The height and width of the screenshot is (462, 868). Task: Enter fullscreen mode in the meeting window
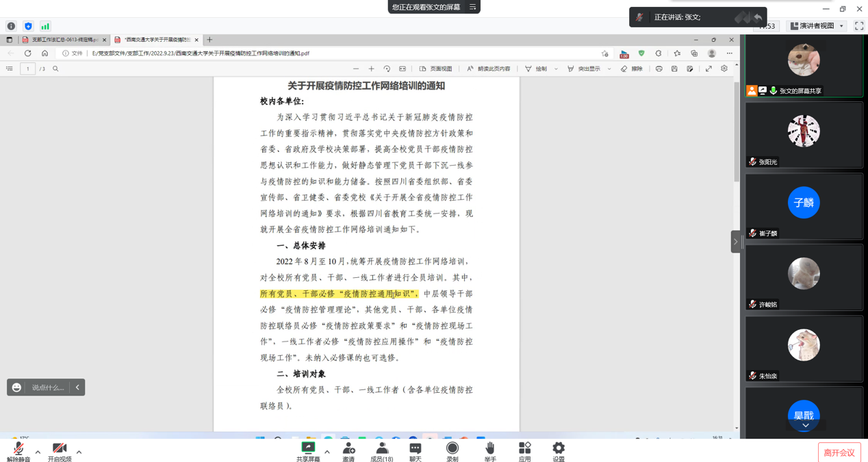[x=859, y=26]
